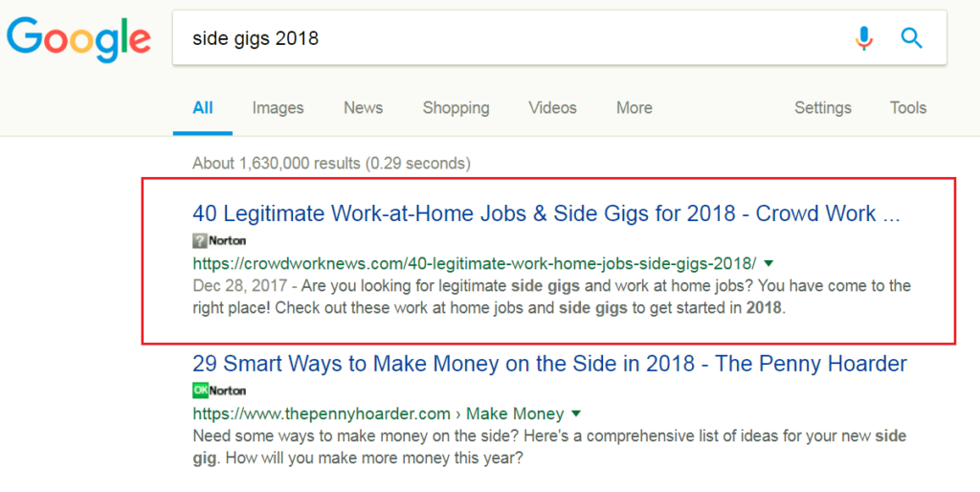The height and width of the screenshot is (492, 980).
Task: Go to the Shopping tab
Action: tap(456, 108)
